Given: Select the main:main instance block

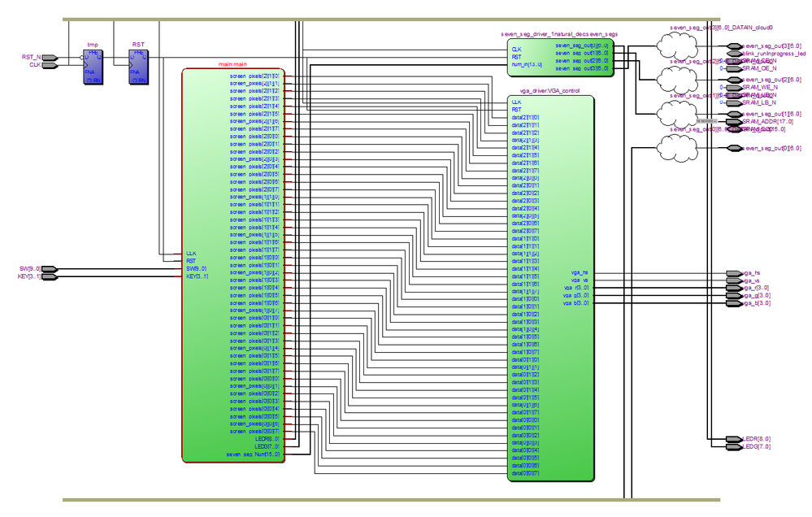Looking at the screenshot, I should click(x=233, y=265).
